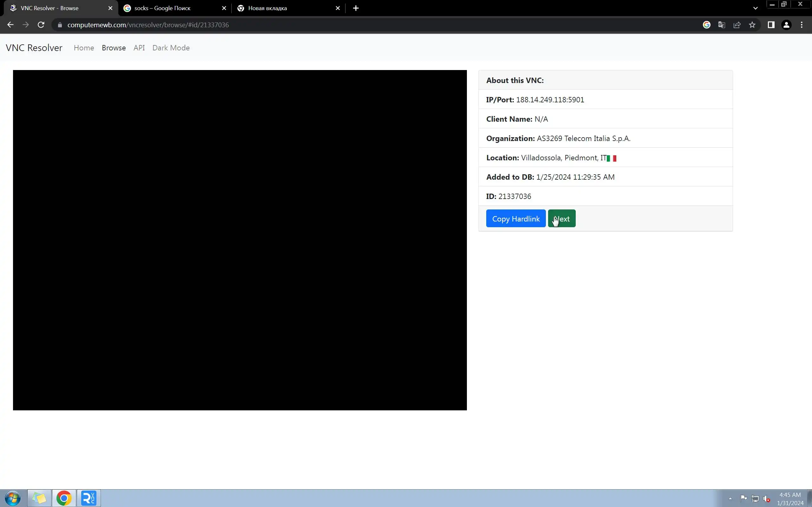Show hidden system tray icons
Image resolution: width=812 pixels, height=507 pixels.
(730, 498)
